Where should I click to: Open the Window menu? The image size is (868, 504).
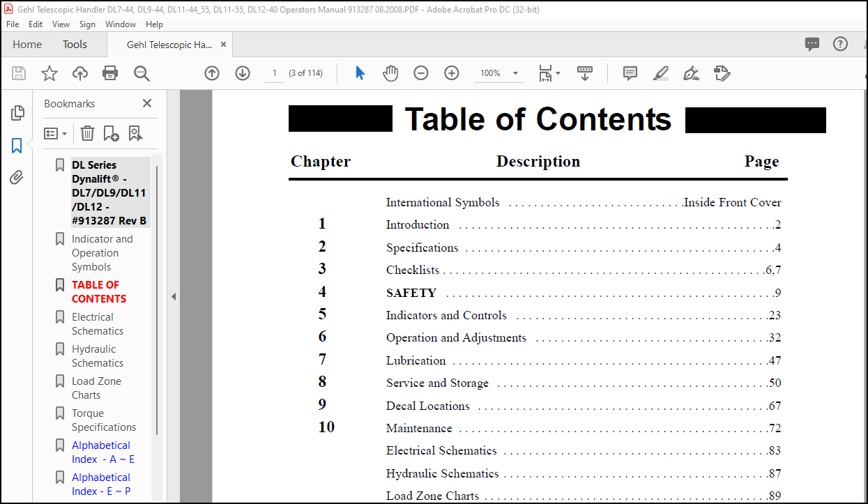(121, 24)
